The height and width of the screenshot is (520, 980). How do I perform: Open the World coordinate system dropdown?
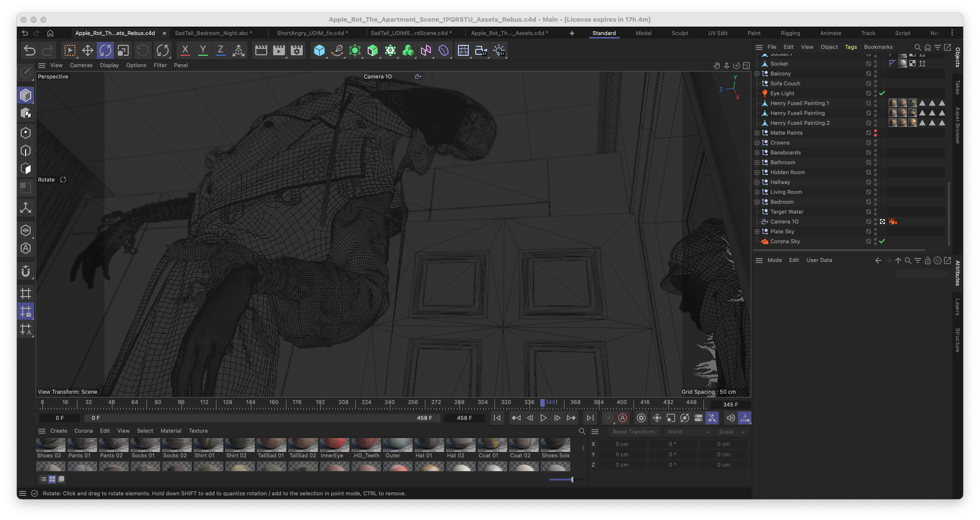[688, 432]
